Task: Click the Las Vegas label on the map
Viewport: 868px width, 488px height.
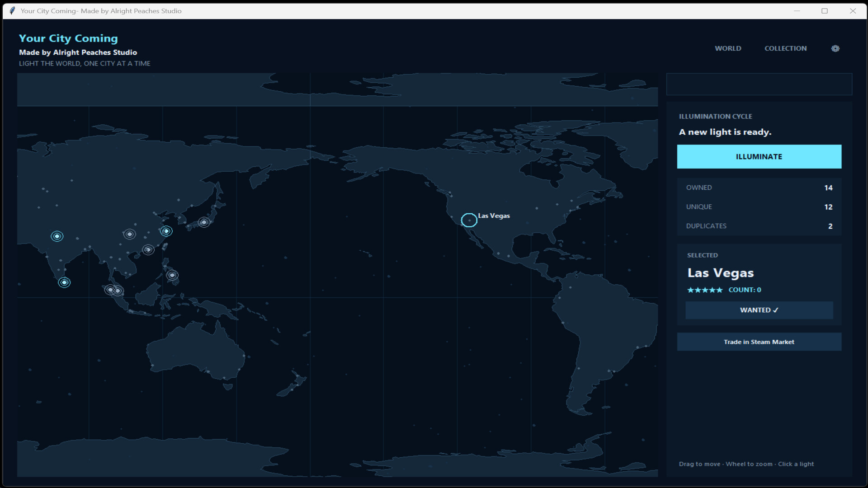Action: (x=494, y=216)
